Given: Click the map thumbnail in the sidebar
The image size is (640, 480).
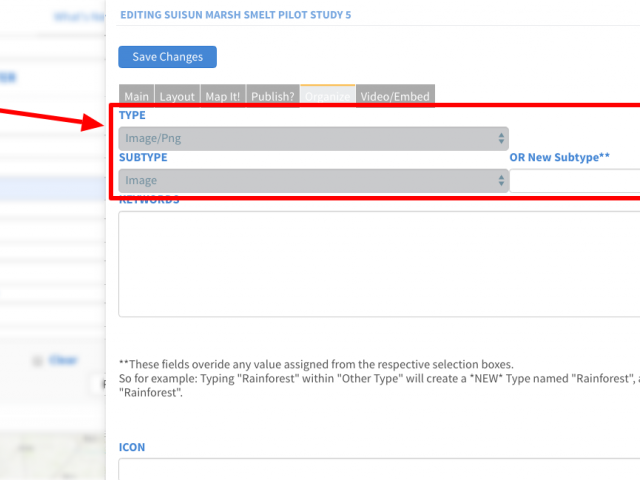Looking at the screenshot, I should pyautogui.click(x=53, y=456).
